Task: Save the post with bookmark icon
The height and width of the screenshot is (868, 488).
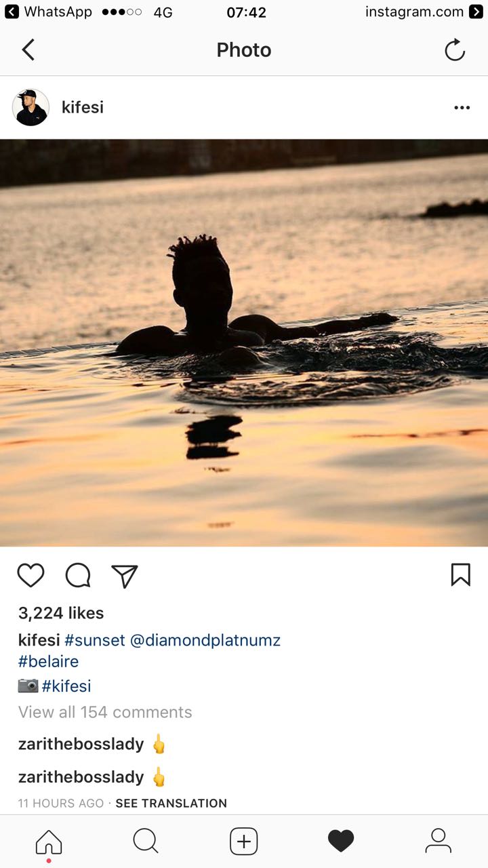Action: click(x=460, y=575)
